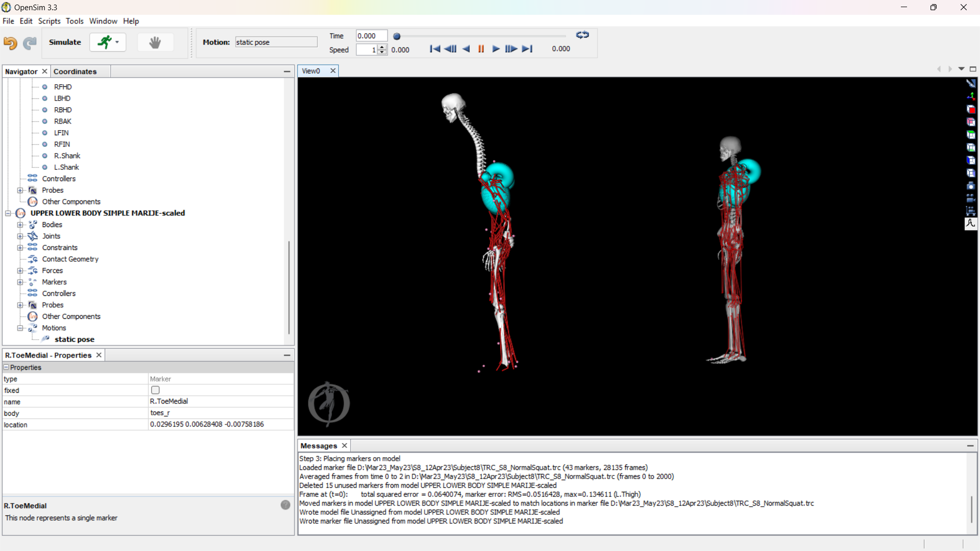980x551 pixels.
Task: Click the Speed value field
Action: tap(366, 49)
